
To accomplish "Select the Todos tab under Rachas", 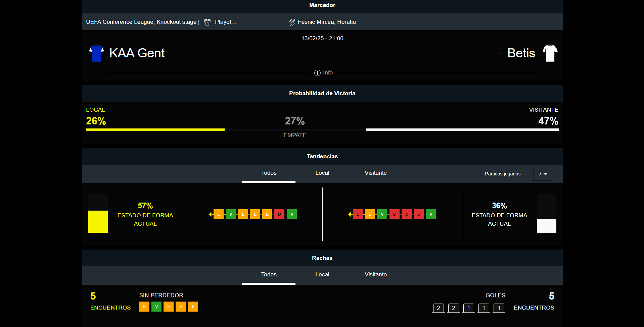I will [269, 275].
